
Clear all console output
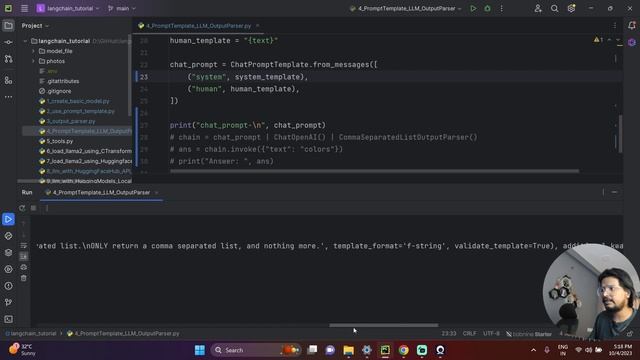pyautogui.click(x=24, y=278)
